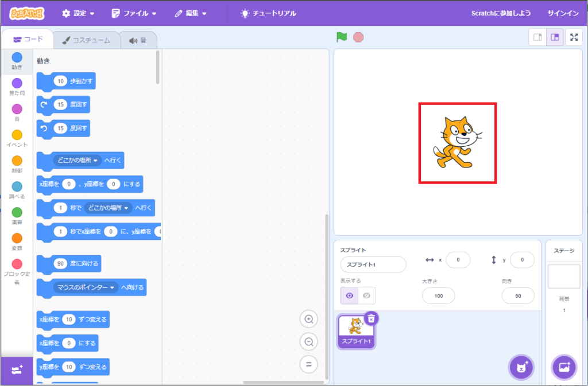Switch to small stage layout
Viewport: 588px width, 386px height.
tap(537, 37)
